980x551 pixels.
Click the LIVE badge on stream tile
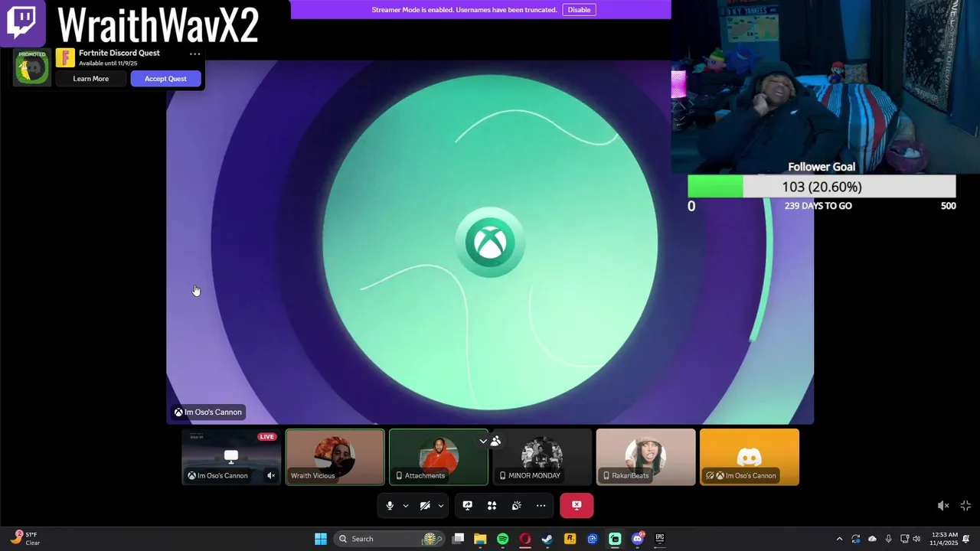point(266,436)
